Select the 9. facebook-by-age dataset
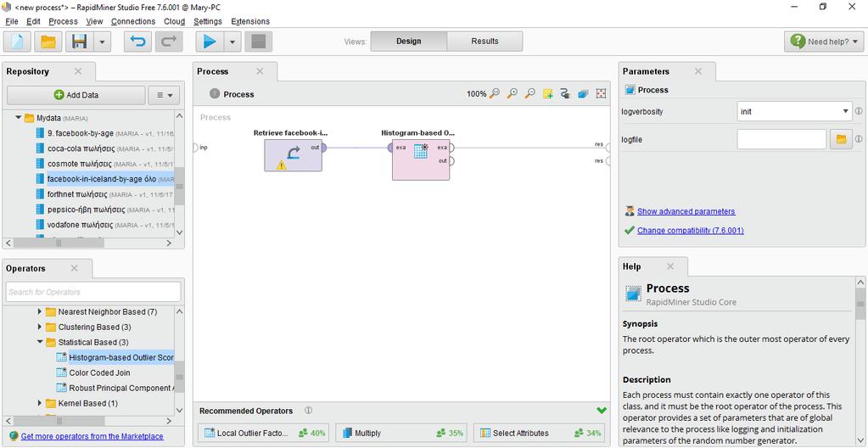Image resolution: width=868 pixels, height=448 pixels. 104,133
